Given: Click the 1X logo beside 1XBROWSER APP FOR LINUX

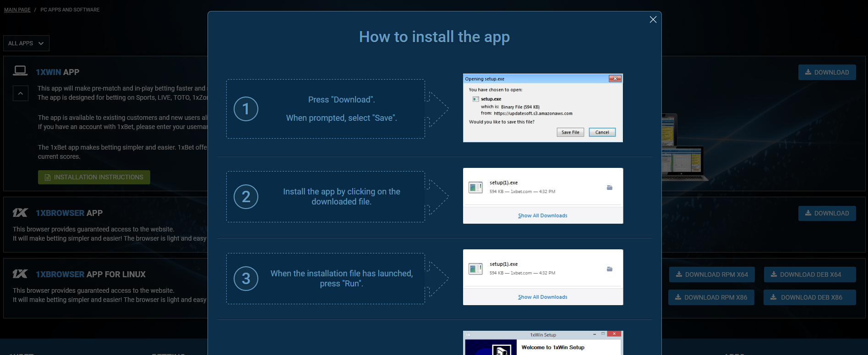Looking at the screenshot, I should (x=20, y=274).
